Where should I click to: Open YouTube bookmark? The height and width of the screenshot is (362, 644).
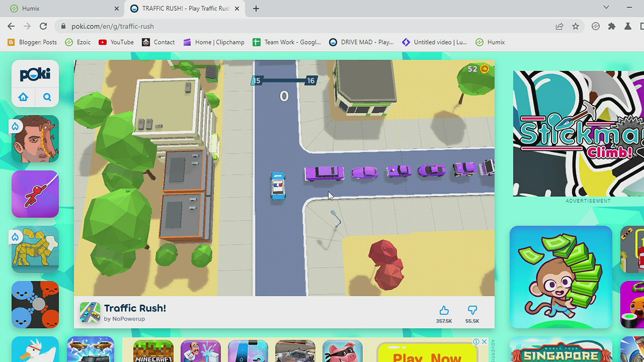116,42
